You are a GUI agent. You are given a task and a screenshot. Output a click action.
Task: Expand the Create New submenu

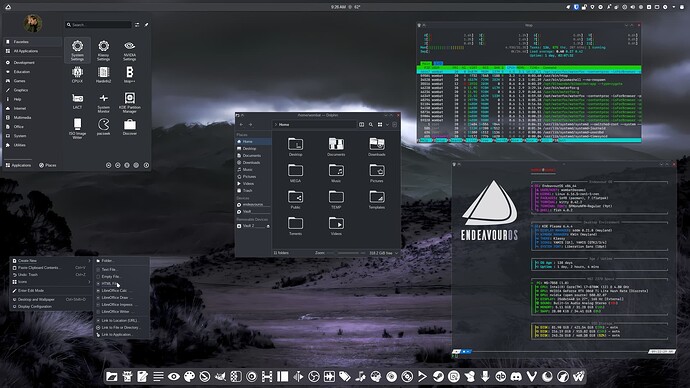(x=51, y=260)
